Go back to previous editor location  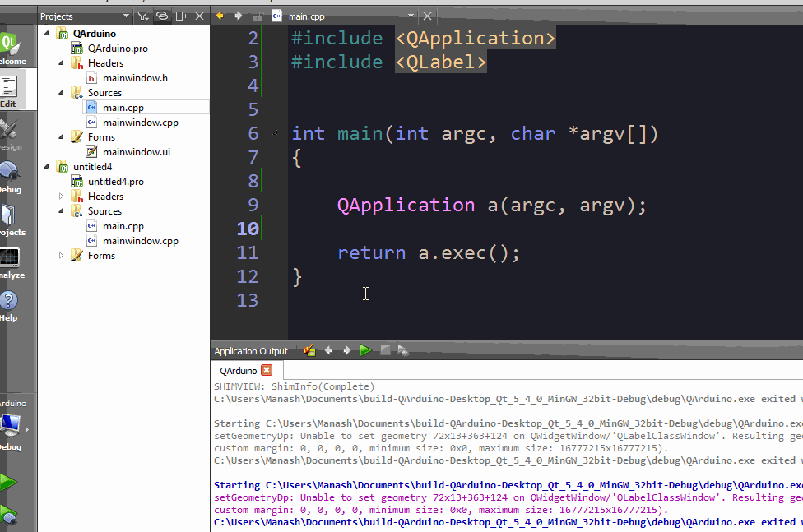(x=220, y=16)
